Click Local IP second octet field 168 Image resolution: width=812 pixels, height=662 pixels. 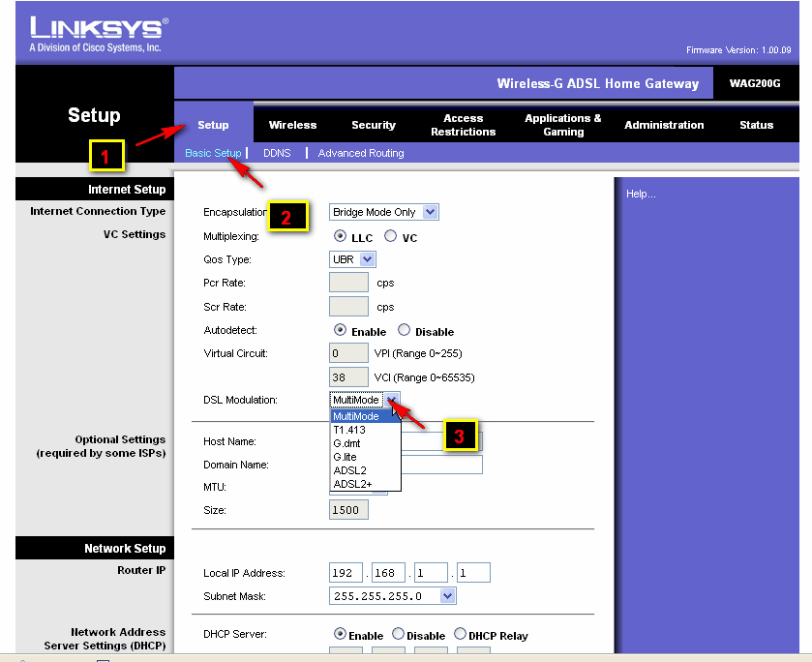pyautogui.click(x=388, y=573)
